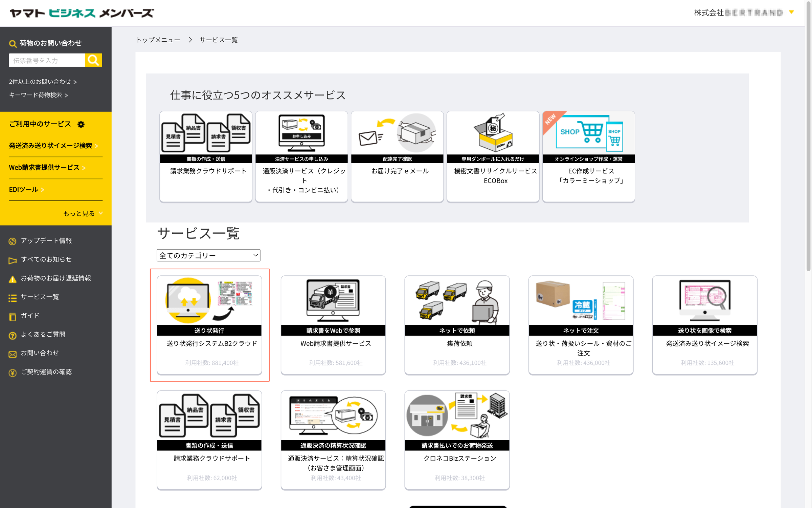Open the 全てのカテゴリー category dropdown
This screenshot has width=812, height=508.
pos(208,255)
